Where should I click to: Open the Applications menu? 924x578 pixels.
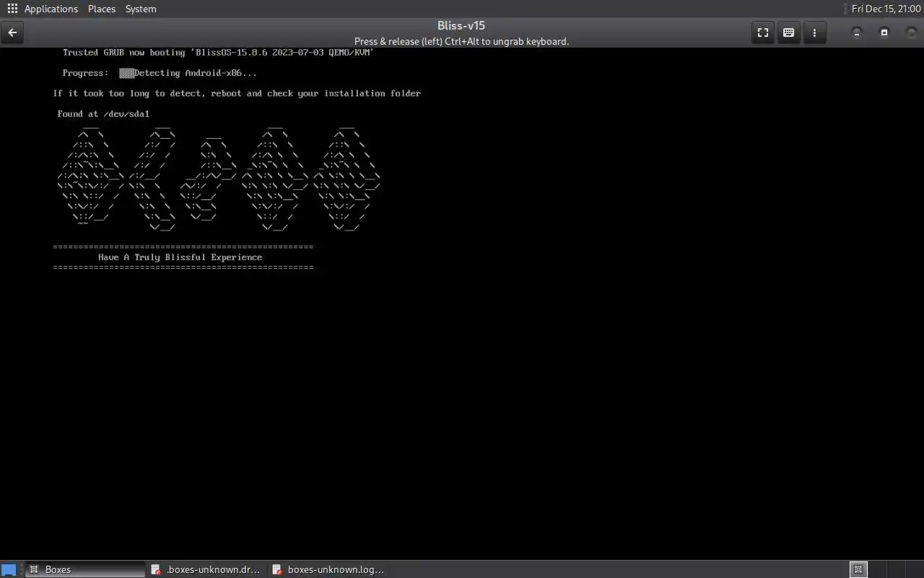51,9
